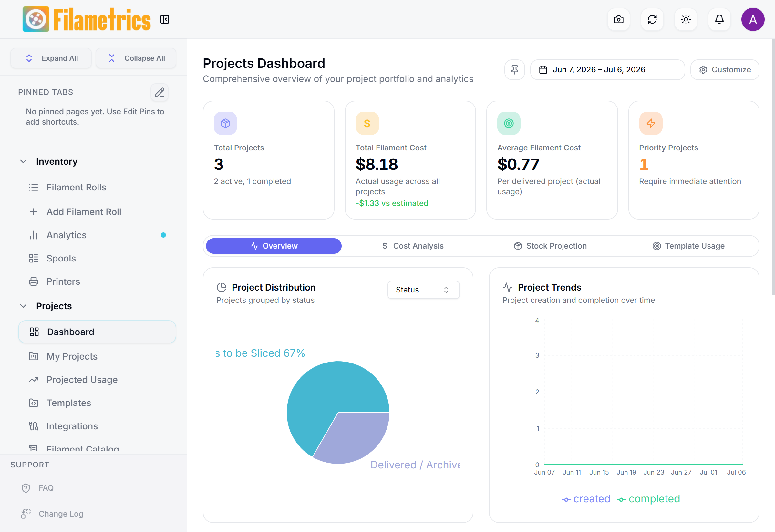Switch to Cost Analysis tab
The image size is (775, 532).
click(412, 246)
